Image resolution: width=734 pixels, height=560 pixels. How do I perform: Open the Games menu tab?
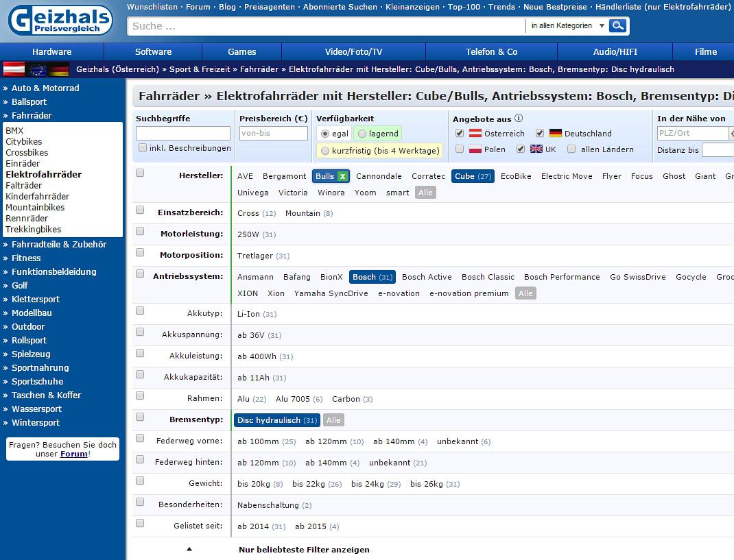click(241, 51)
